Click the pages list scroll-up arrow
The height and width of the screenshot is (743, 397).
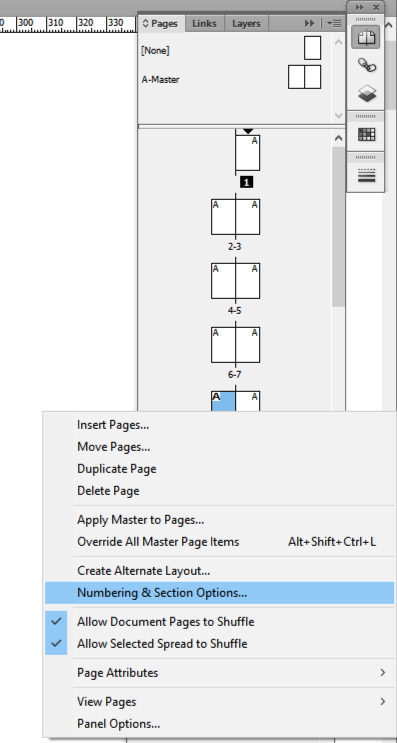click(x=338, y=138)
